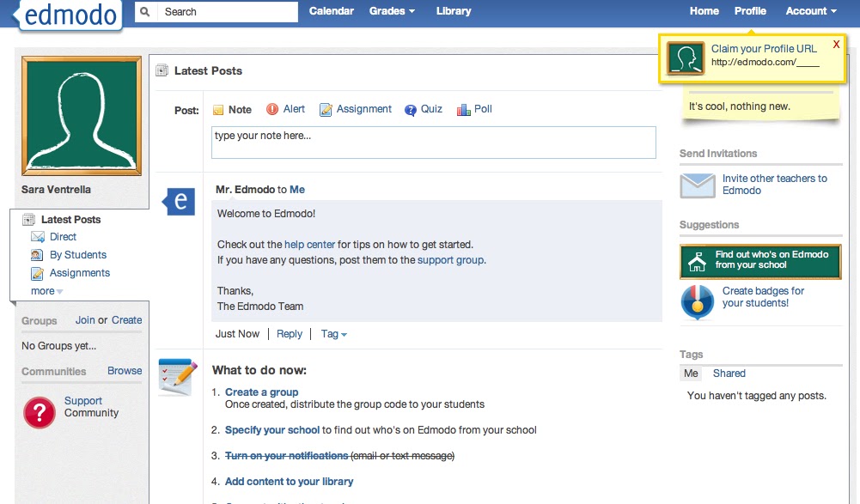Click the Create a group link

261,392
